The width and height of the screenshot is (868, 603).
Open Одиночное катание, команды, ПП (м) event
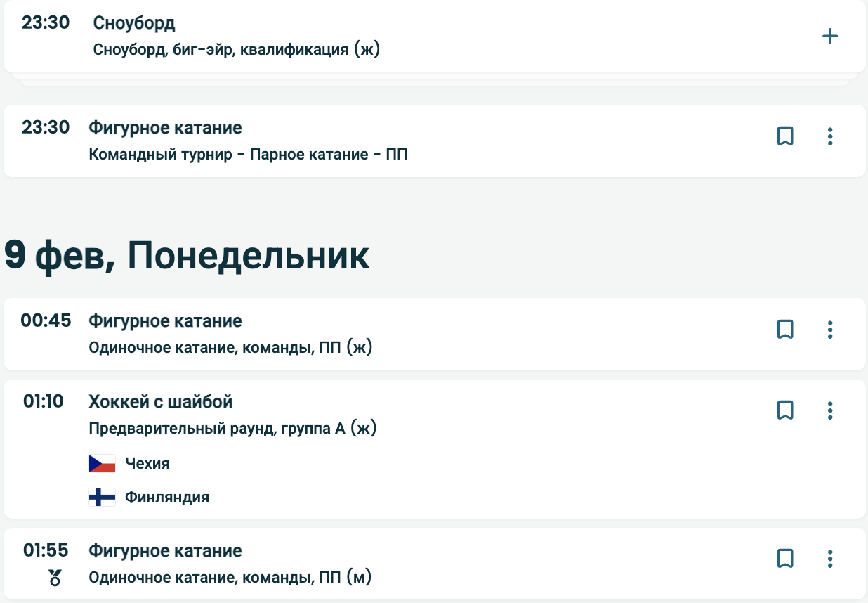point(230,578)
